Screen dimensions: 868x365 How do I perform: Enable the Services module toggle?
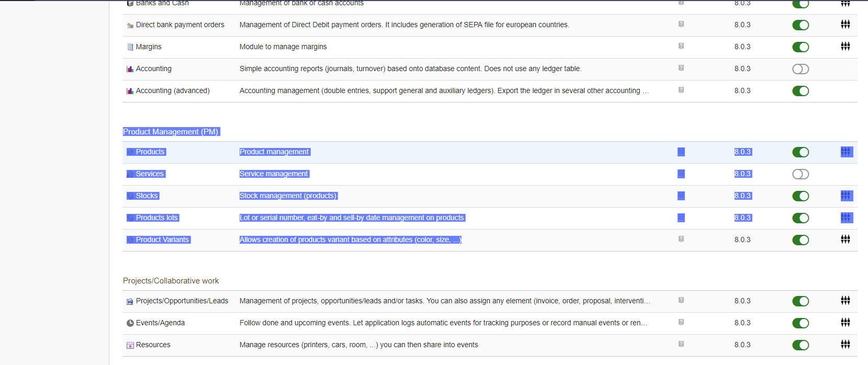point(801,174)
